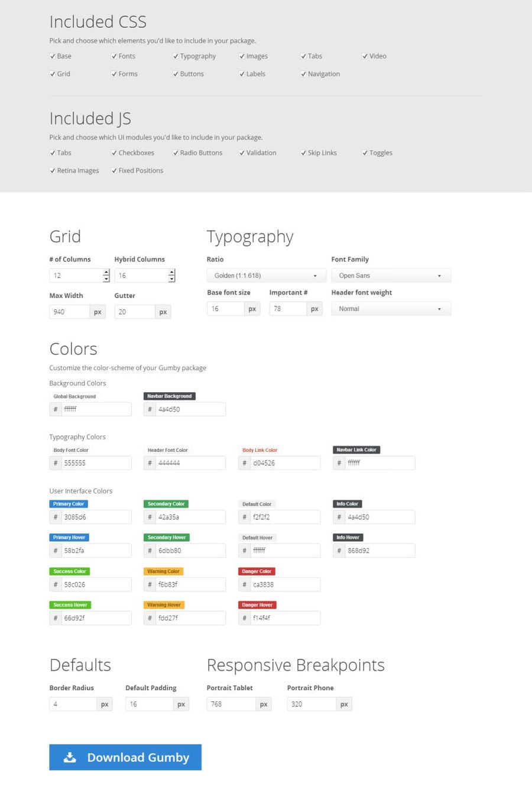Viewport: 532px width, 786px height.
Task: Click the Navbar Link Color hex field
Action: point(379,463)
